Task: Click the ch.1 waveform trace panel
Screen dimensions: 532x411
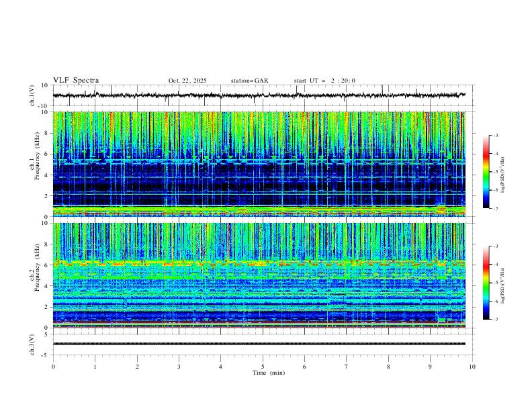Action: point(259,95)
